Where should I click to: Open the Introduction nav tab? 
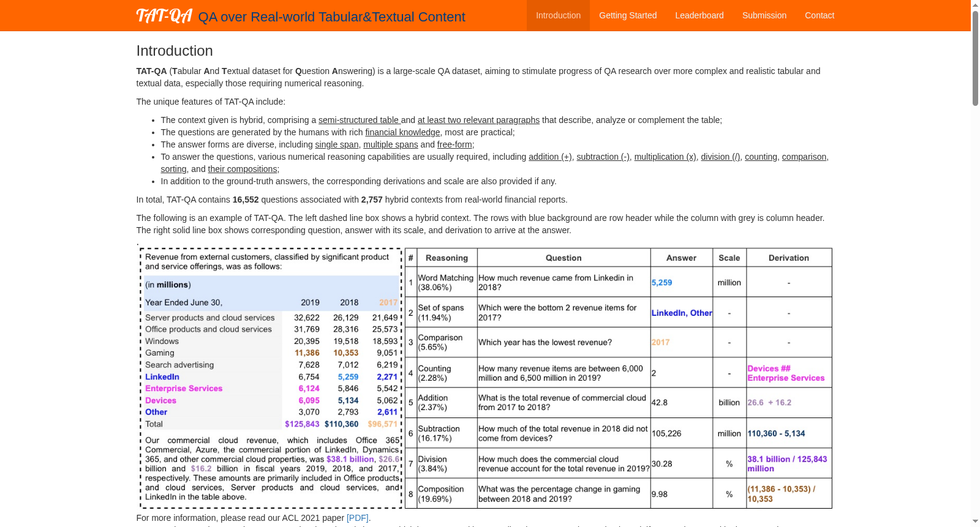point(558,15)
